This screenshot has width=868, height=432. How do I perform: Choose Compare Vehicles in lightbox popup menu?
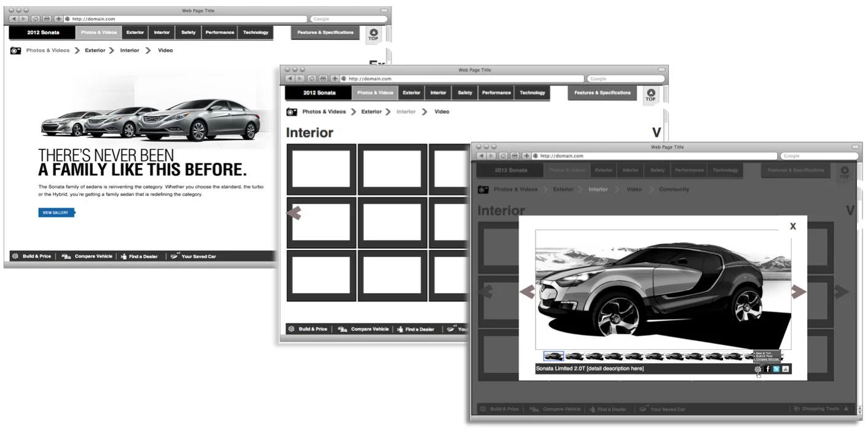point(767,359)
